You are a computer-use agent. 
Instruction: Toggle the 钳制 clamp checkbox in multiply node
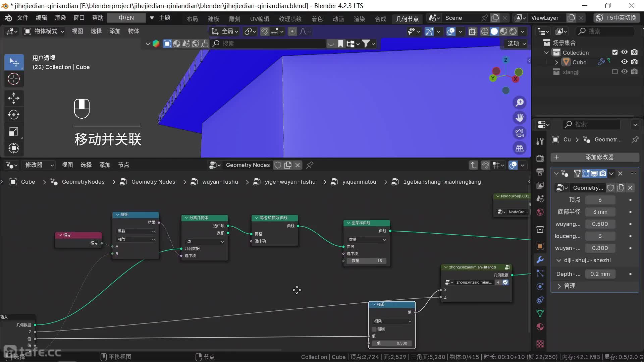(374, 329)
